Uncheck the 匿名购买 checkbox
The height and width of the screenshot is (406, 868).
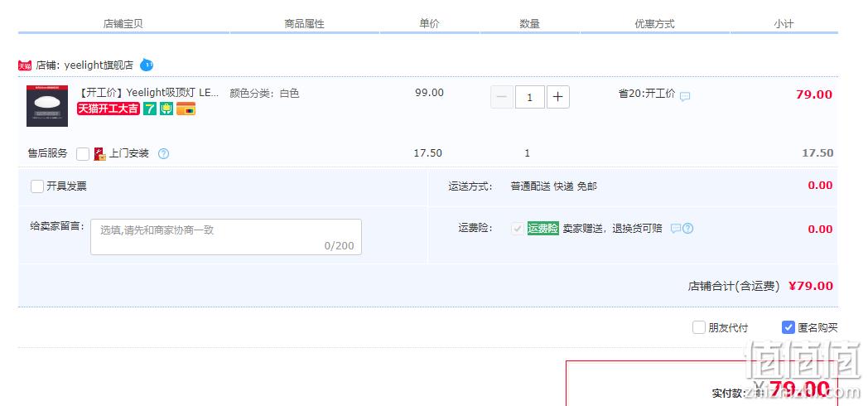click(788, 327)
